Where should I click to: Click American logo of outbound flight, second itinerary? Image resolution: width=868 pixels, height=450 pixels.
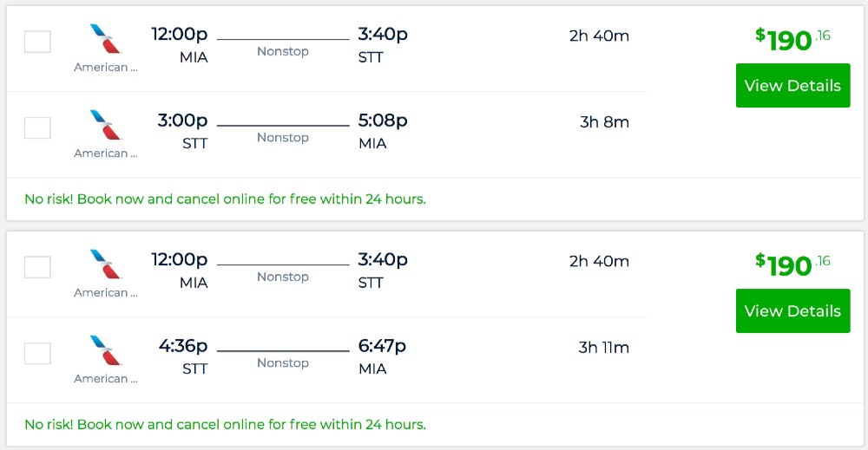coord(106,264)
